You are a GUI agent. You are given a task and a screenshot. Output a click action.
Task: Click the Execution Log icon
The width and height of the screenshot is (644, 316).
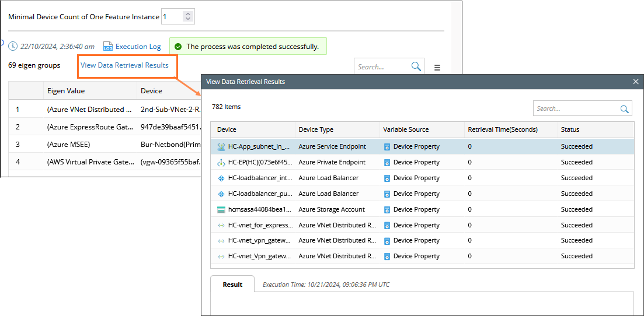[107, 47]
